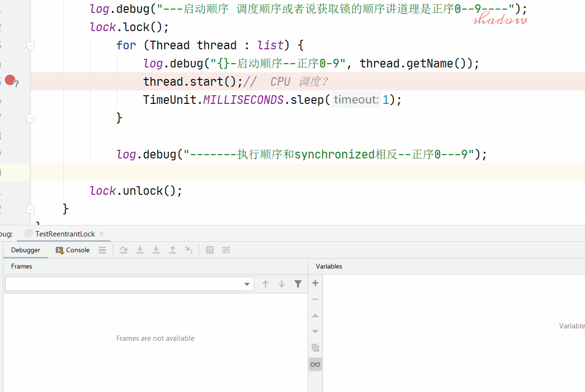This screenshot has height=392, width=585.
Task: Collapse fold marker at method closing brace
Action: point(30,209)
